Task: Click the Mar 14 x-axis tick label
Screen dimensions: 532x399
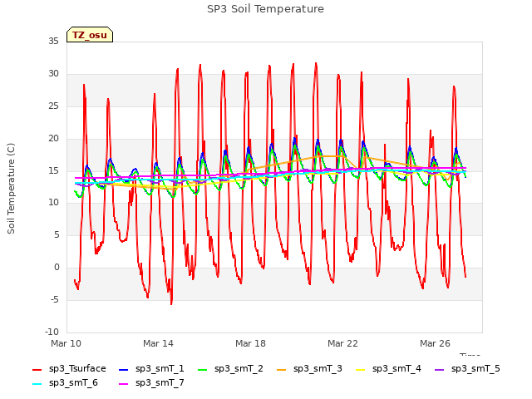Action: coord(158,343)
